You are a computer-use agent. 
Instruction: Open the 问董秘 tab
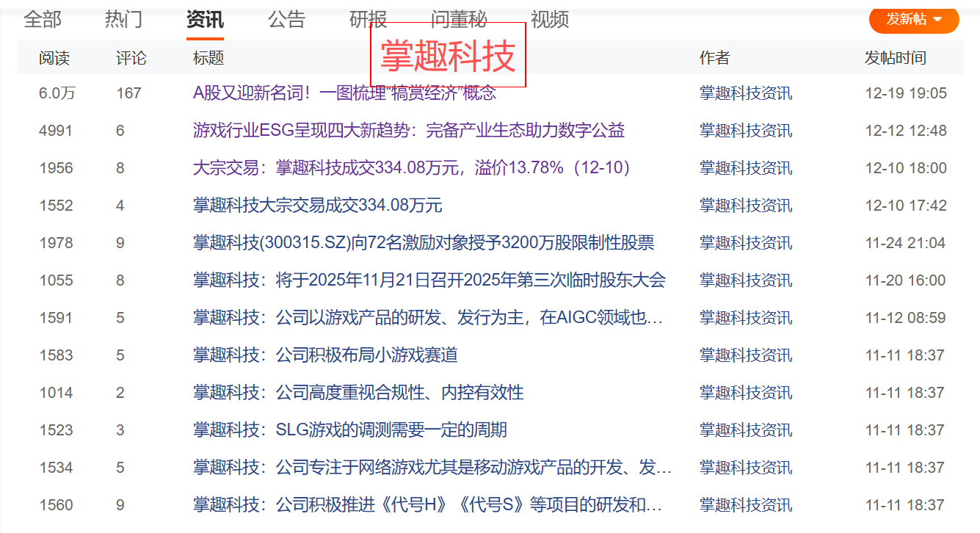[x=459, y=20]
